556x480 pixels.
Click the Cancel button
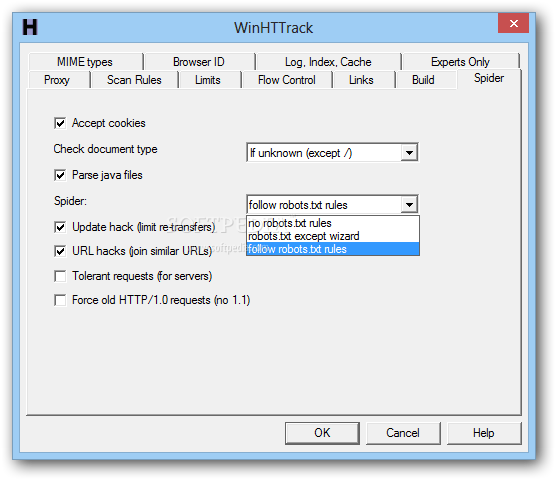point(403,433)
